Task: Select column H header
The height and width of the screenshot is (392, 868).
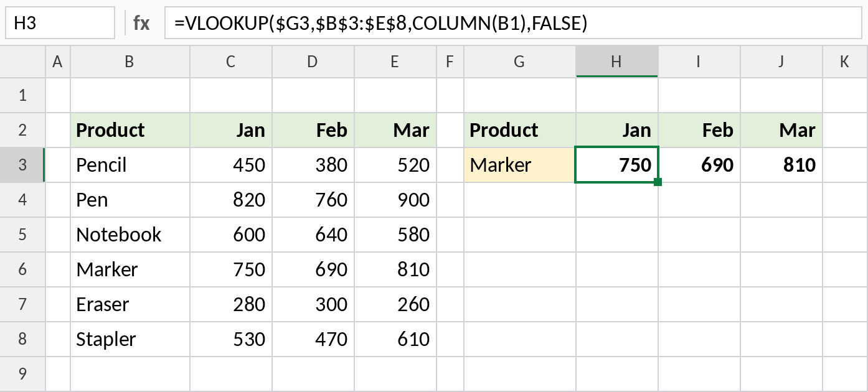Action: point(617,62)
